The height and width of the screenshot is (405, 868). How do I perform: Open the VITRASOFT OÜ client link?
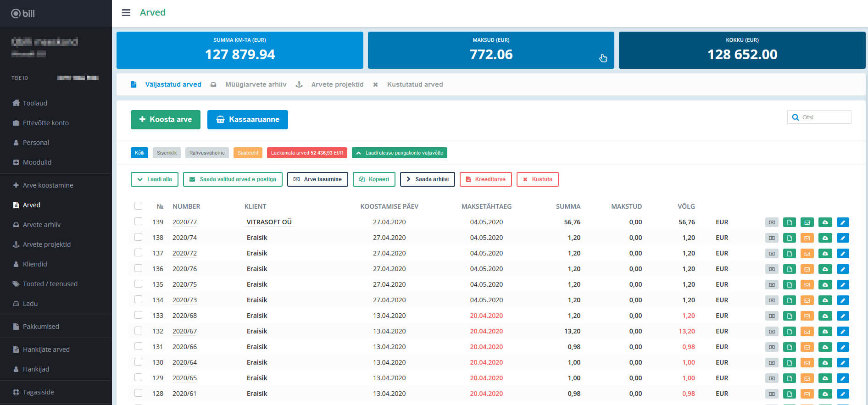click(x=269, y=222)
